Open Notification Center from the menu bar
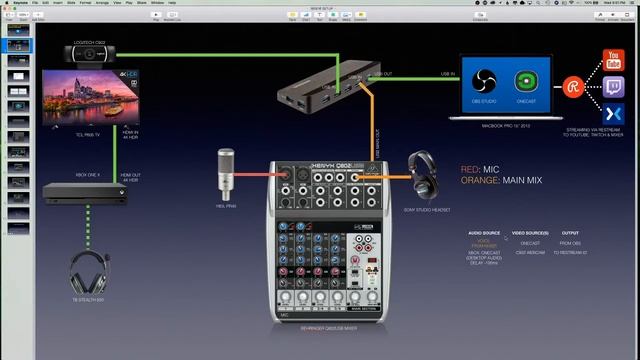This screenshot has height=360, width=640. 633,2
